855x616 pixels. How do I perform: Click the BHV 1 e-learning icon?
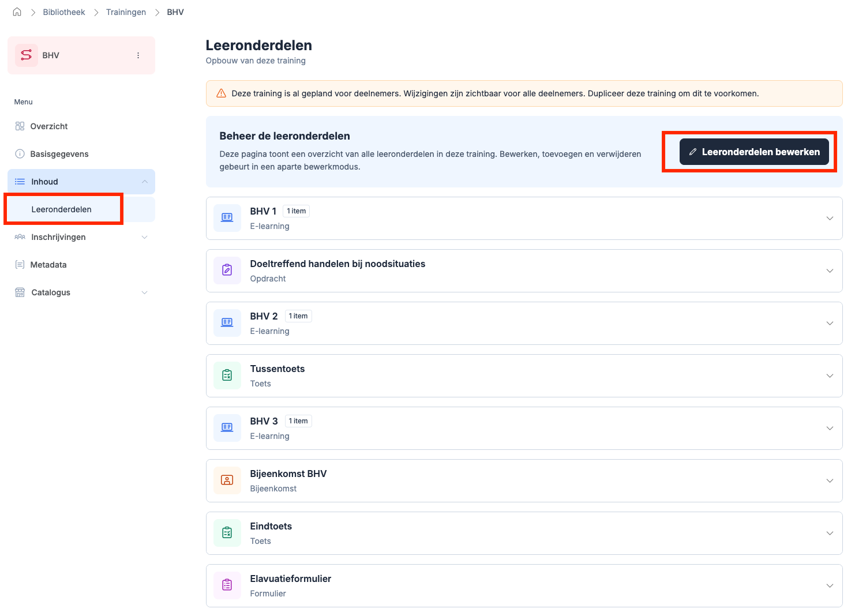[227, 218]
